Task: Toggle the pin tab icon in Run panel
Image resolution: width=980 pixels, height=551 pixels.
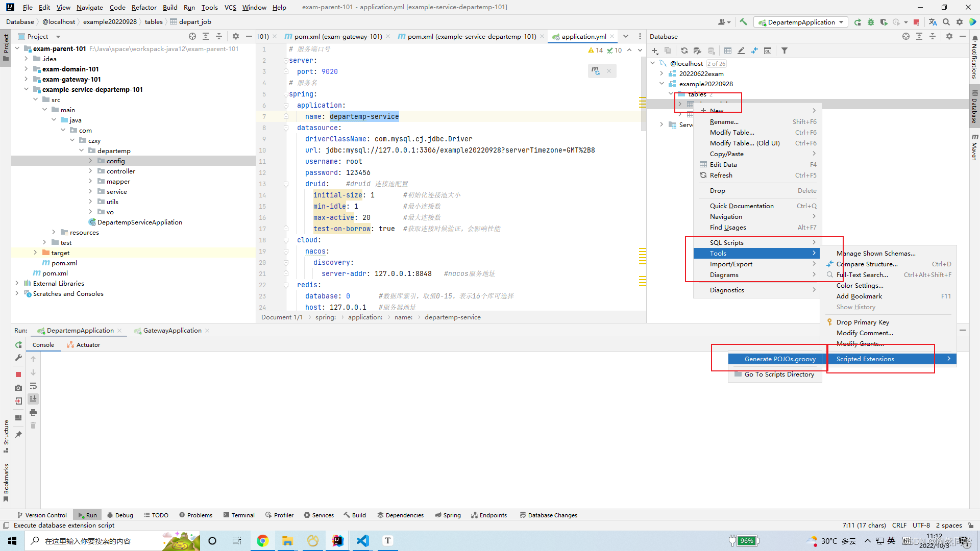Action: (18, 435)
